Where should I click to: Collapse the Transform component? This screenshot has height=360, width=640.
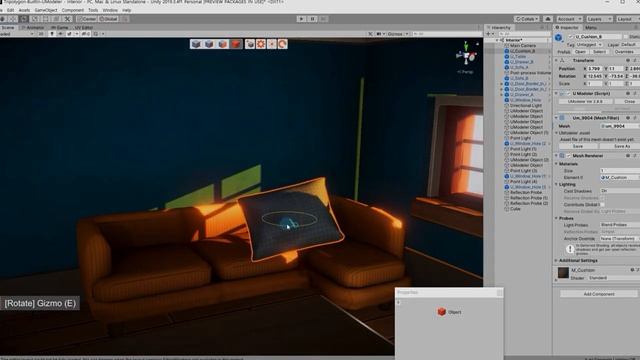[556, 60]
